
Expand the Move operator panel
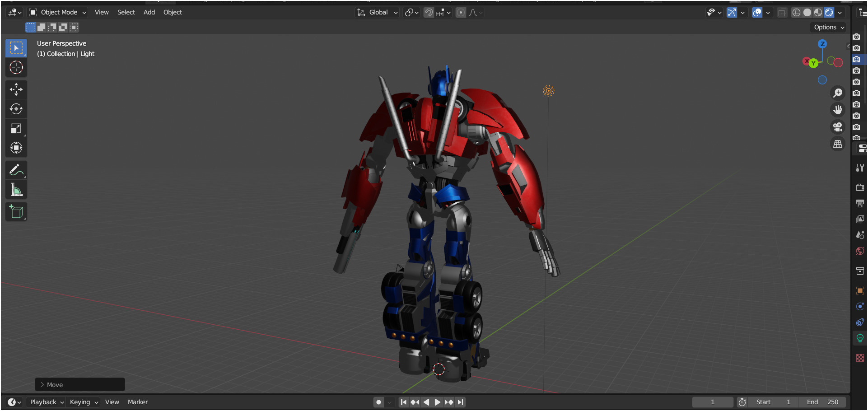pos(79,385)
